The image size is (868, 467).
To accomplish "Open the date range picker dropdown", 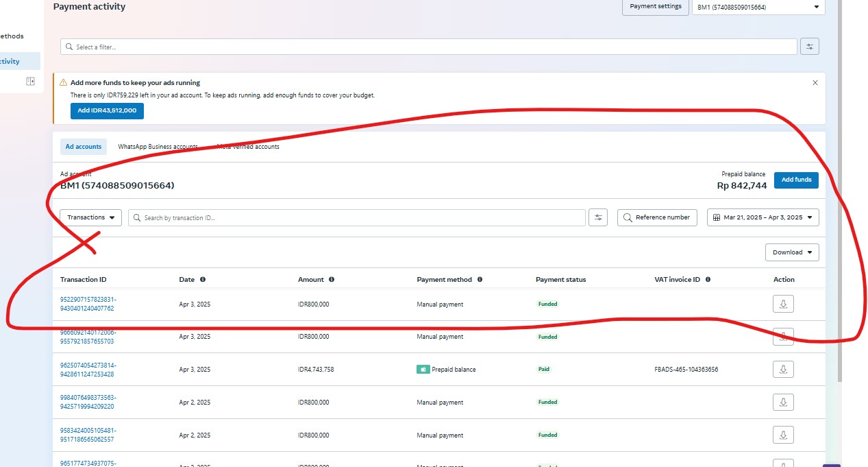I will [762, 217].
